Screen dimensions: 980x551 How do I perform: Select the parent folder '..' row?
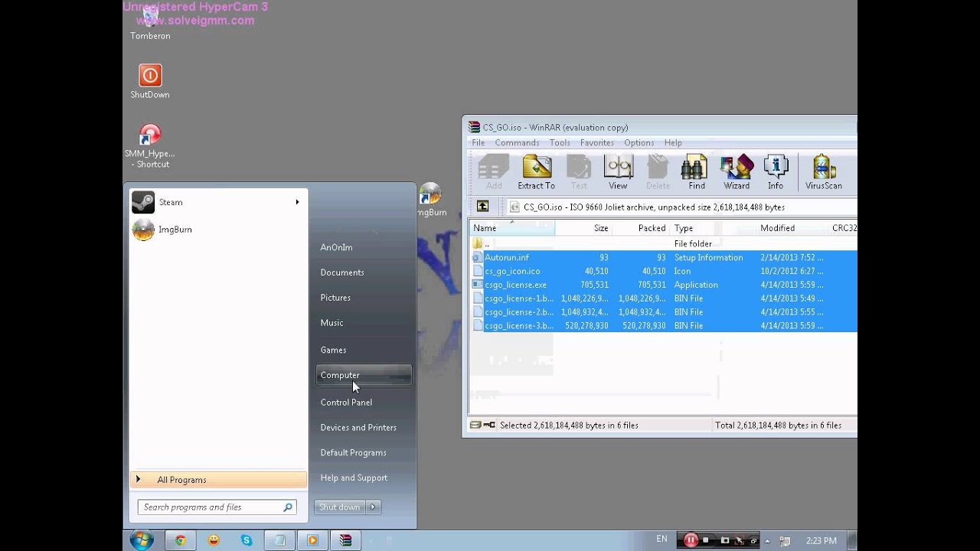663,243
